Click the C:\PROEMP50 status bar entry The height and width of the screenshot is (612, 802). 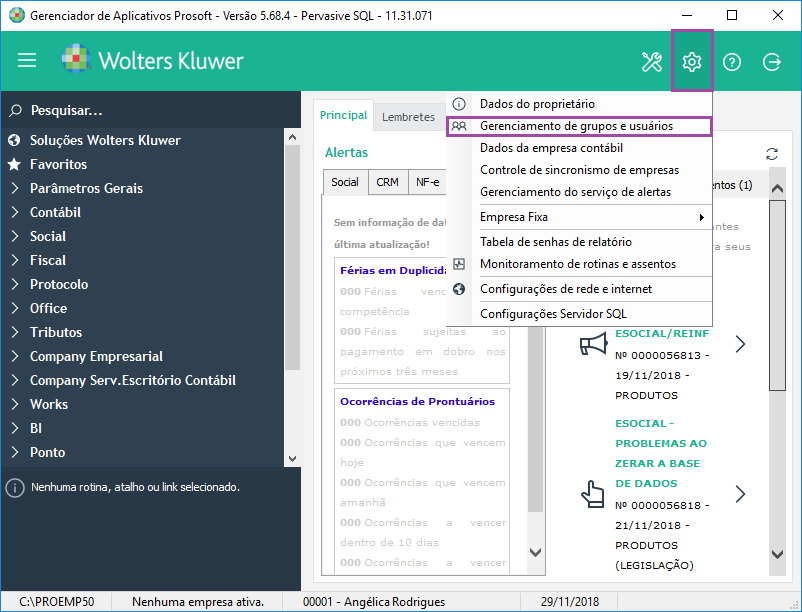pos(56,602)
